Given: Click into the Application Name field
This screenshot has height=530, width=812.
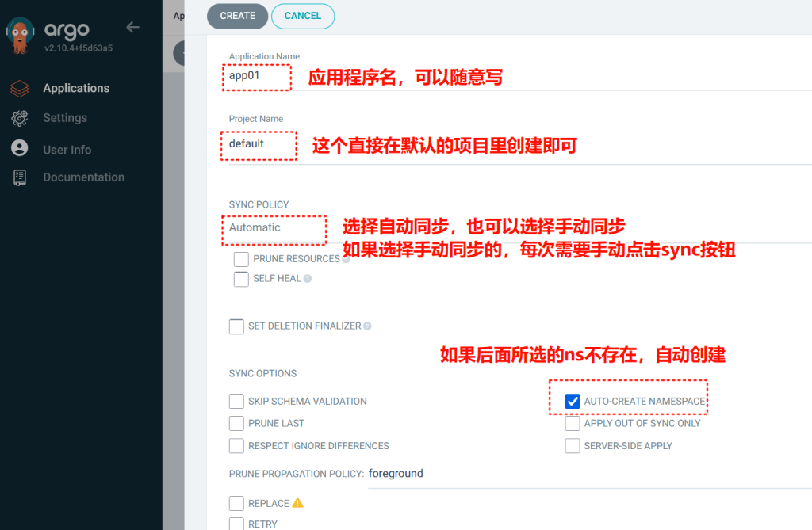Looking at the screenshot, I should click(x=258, y=76).
